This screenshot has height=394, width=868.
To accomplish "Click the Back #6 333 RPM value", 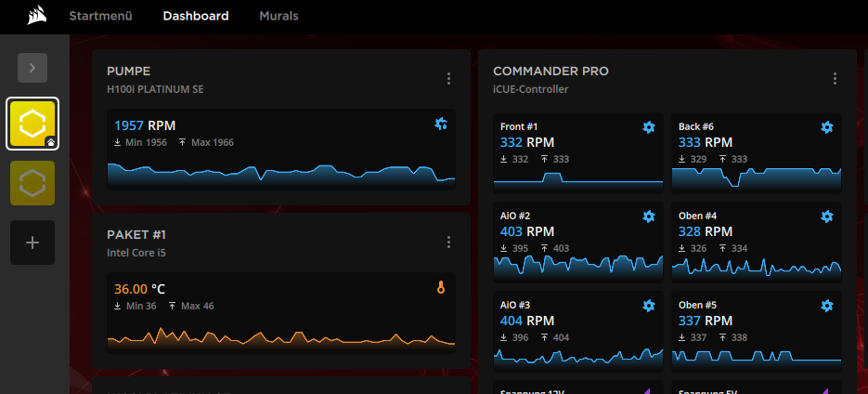I will (706, 142).
